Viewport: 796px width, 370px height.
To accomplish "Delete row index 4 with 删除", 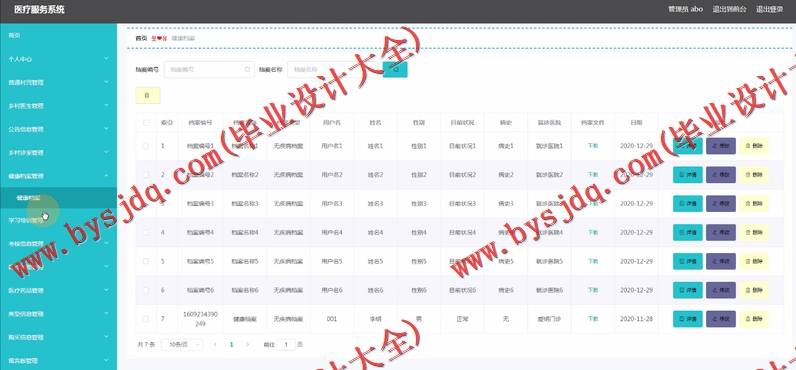I will tap(754, 232).
